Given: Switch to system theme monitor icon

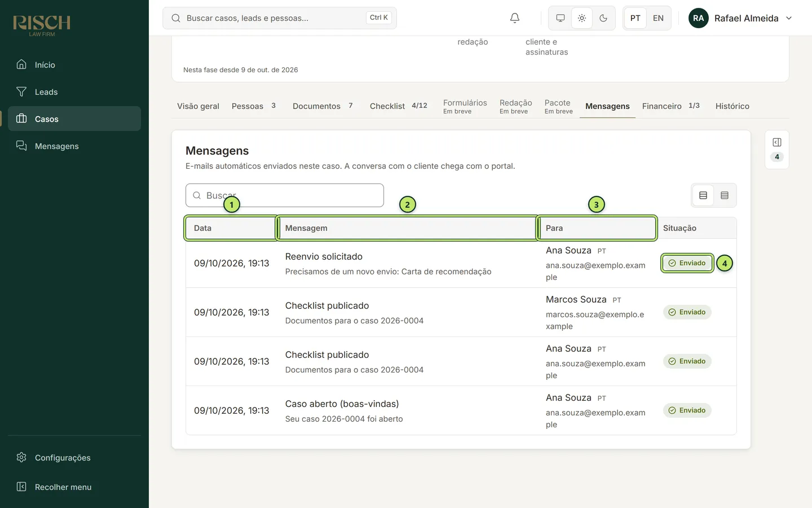Looking at the screenshot, I should tap(561, 18).
